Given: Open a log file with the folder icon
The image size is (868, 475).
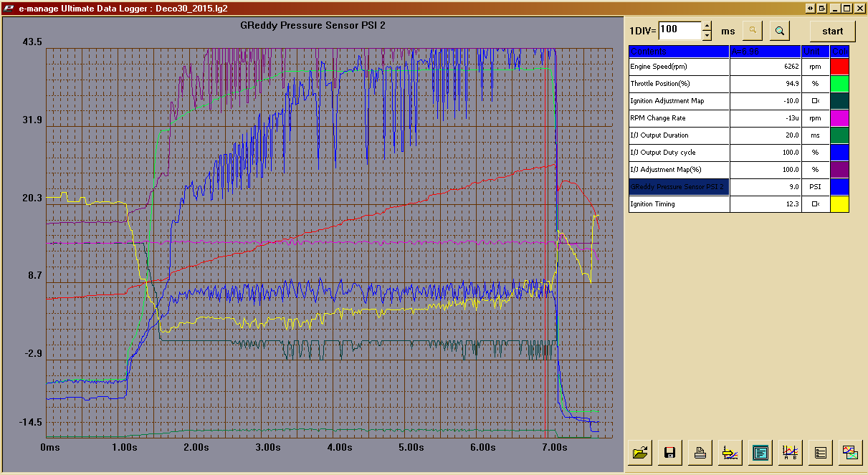Looking at the screenshot, I should (639, 452).
